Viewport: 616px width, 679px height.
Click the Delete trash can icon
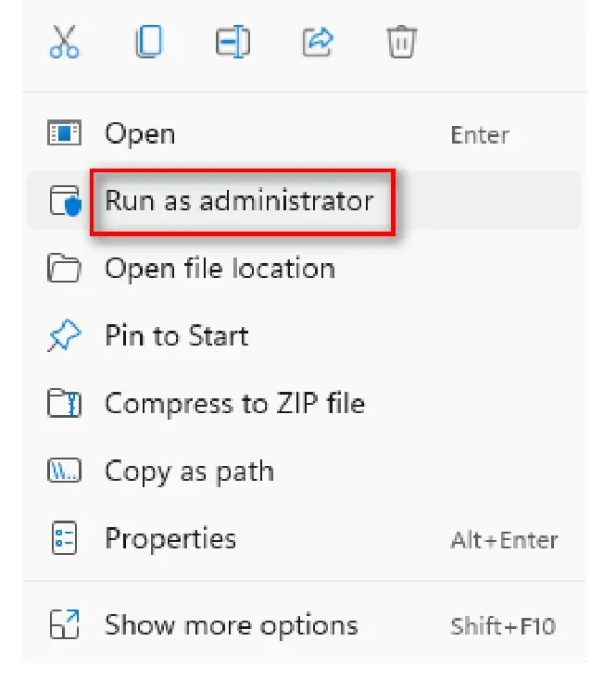pyautogui.click(x=401, y=43)
